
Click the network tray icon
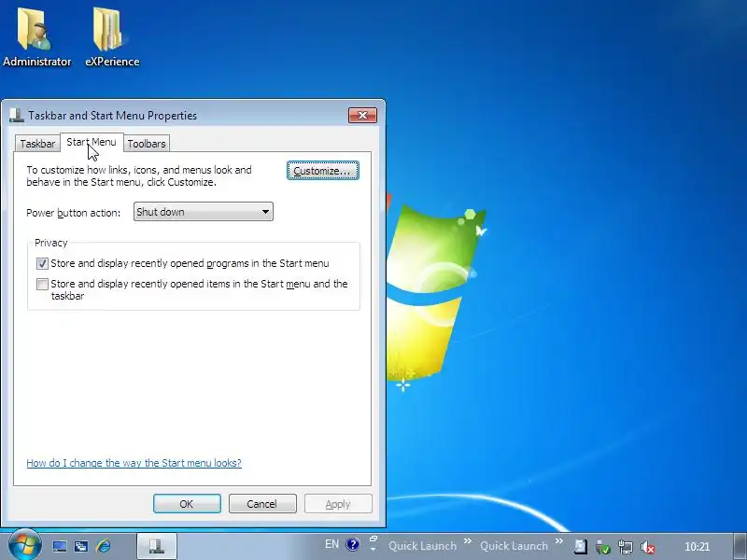(x=625, y=547)
